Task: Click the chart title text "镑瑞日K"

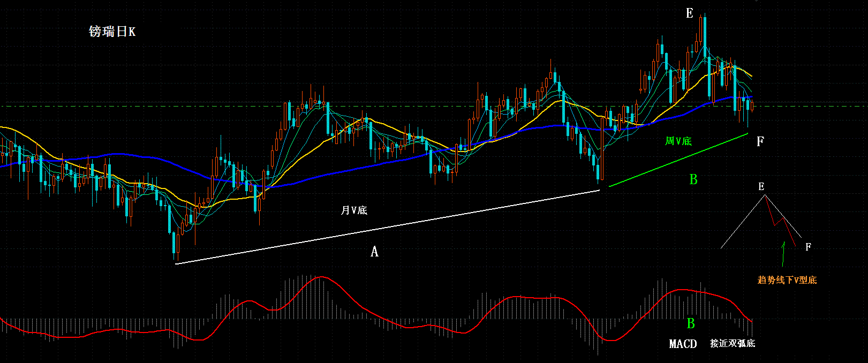Action: [x=112, y=32]
